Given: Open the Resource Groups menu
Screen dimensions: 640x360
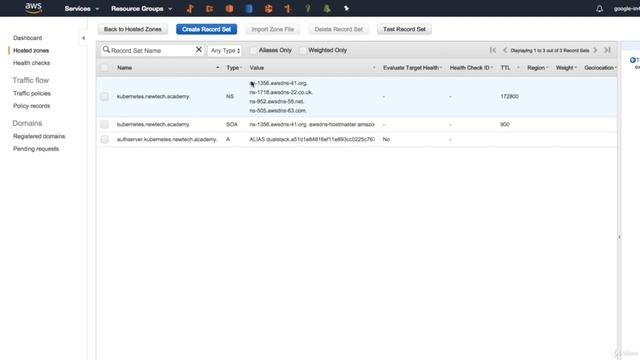Looking at the screenshot, I should (x=142, y=9).
